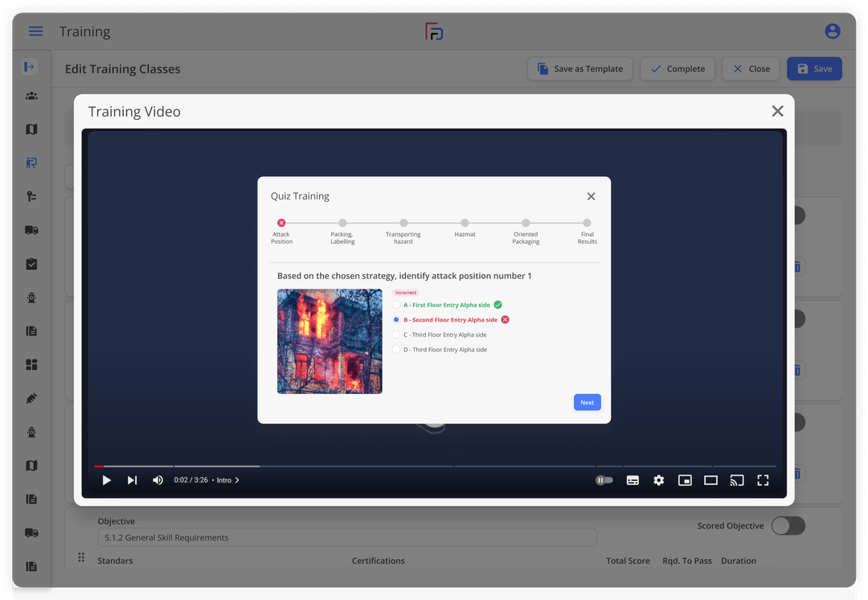Click the video settings gear icon
The width and height of the screenshot is (868, 600).
coord(659,480)
